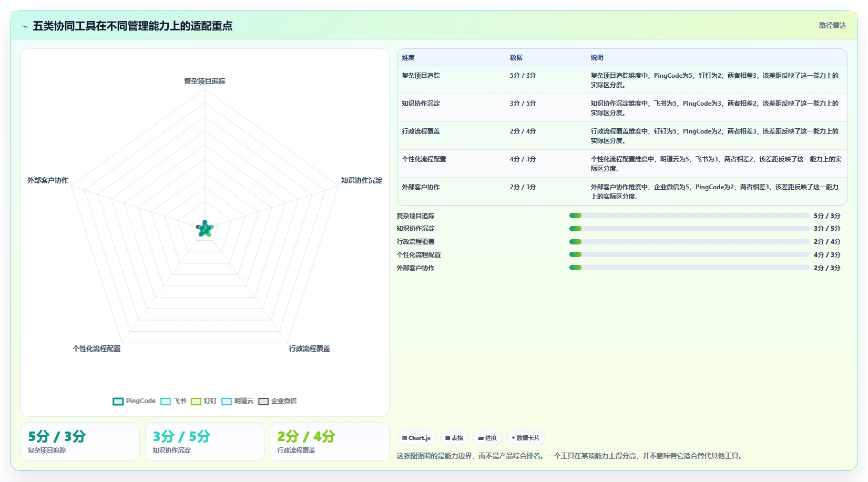Click the 4分 / 3分 progress value label
Screen dimensions: 868x482
pyautogui.click(x=827, y=255)
